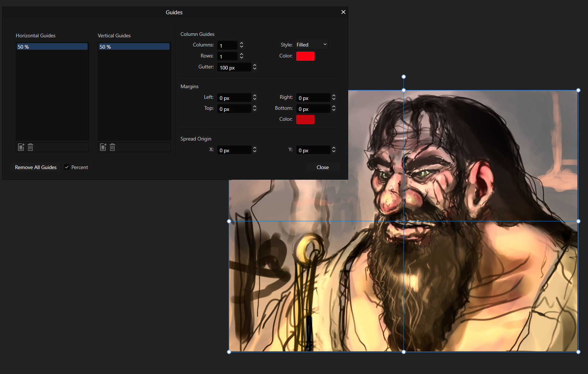Click the Close button
The image size is (588, 374).
323,167
